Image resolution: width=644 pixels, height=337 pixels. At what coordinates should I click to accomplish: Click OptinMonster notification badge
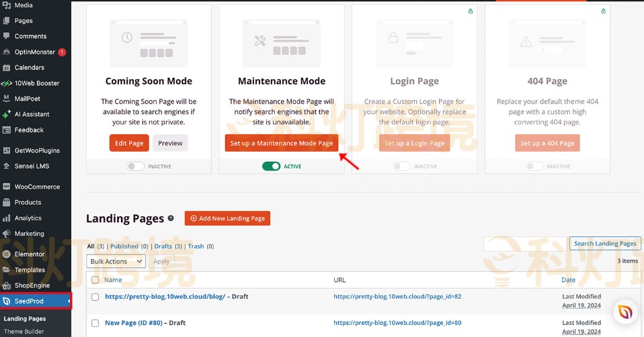point(62,52)
